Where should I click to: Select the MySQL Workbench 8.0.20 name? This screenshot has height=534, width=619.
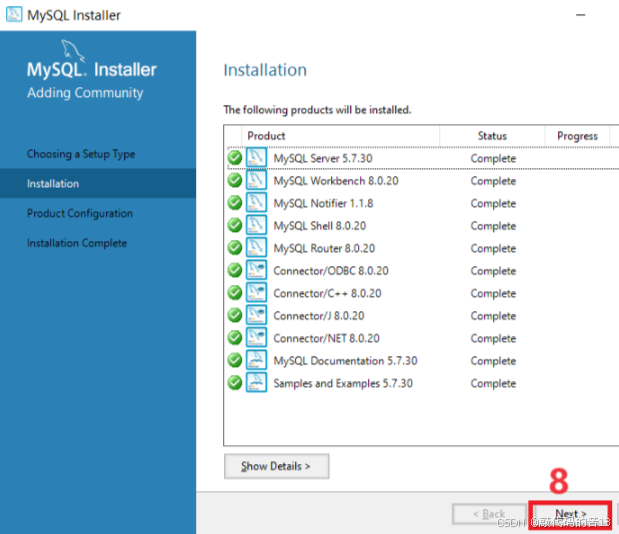[336, 181]
